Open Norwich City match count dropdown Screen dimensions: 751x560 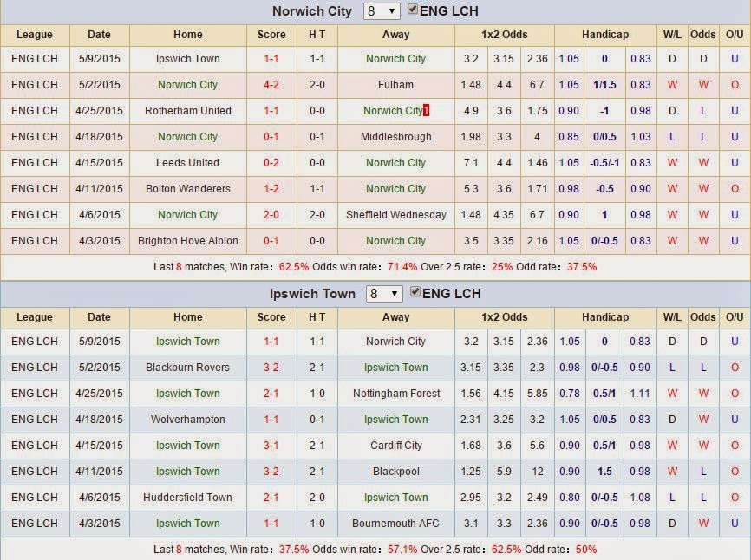pyautogui.click(x=382, y=11)
